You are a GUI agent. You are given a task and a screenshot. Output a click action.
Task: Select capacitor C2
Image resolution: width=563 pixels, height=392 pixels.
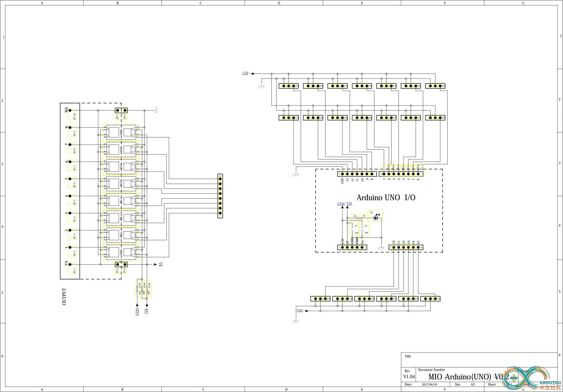coord(362,229)
